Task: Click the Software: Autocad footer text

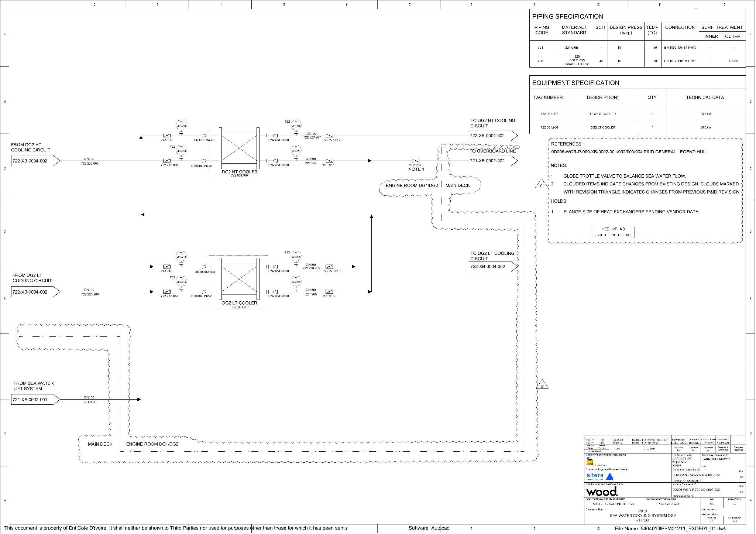Action: (x=429, y=528)
